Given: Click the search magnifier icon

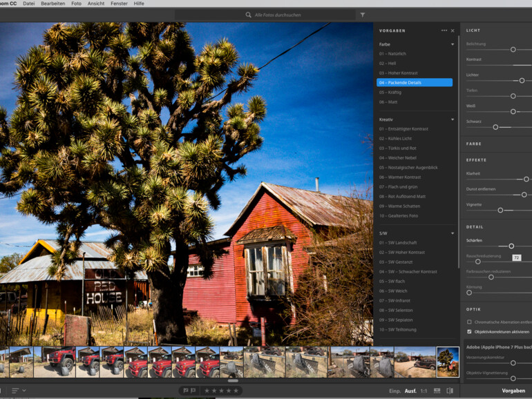Looking at the screenshot, I should coord(248,15).
